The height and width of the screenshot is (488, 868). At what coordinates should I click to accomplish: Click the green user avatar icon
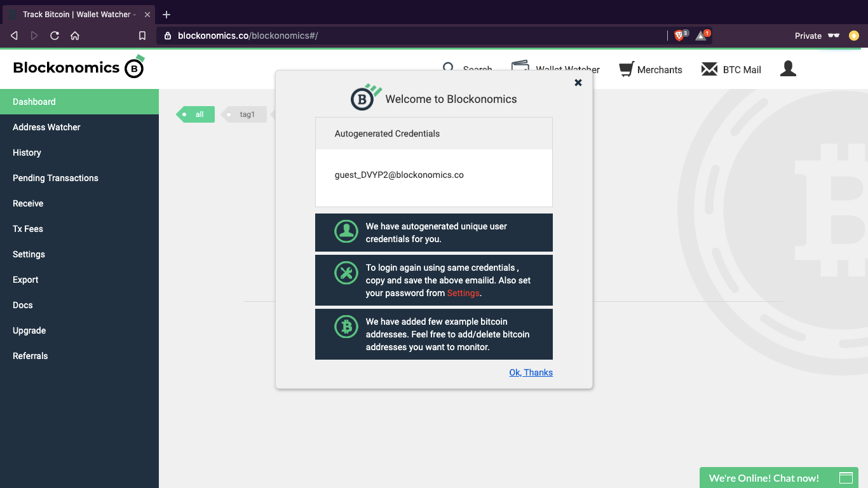pos(346,232)
